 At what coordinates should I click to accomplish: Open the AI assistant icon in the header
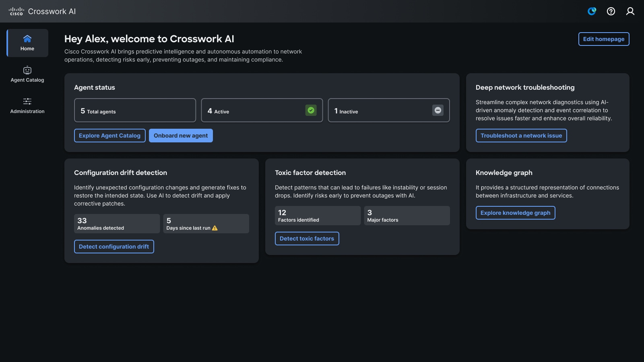pos(592,11)
